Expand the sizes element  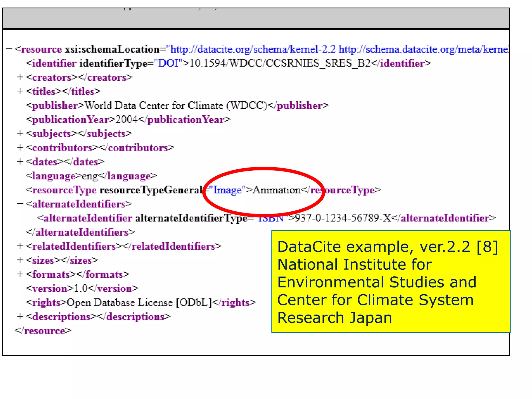20,260
